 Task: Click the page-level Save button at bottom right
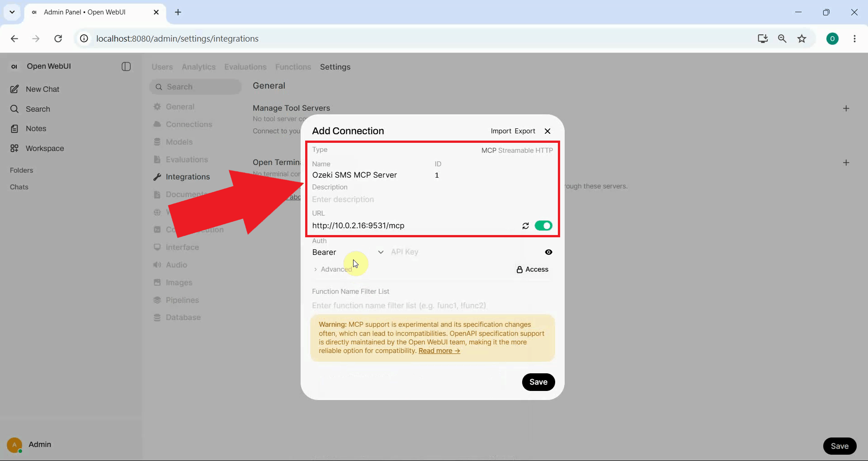[840, 446]
